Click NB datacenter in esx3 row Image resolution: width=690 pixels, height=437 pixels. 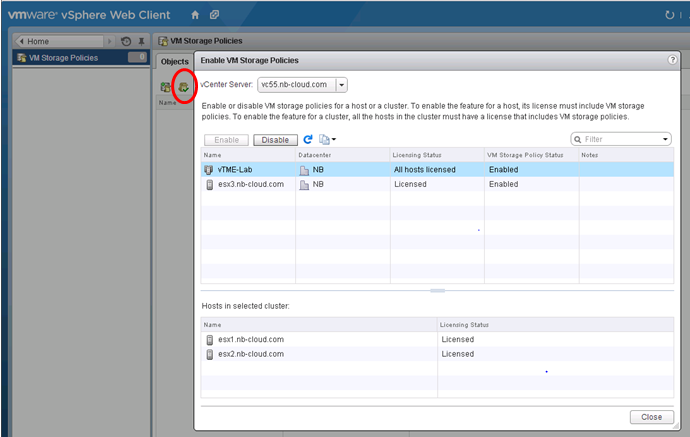tap(318, 184)
